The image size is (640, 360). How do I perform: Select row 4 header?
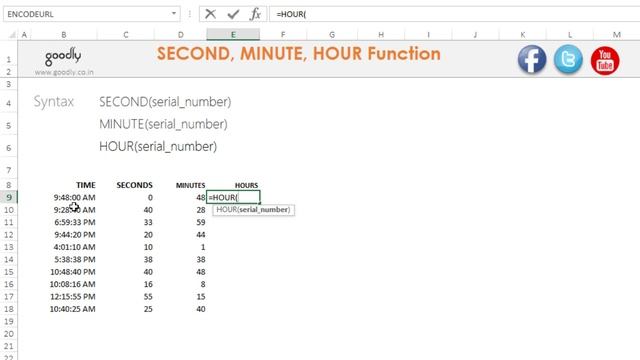(9, 103)
